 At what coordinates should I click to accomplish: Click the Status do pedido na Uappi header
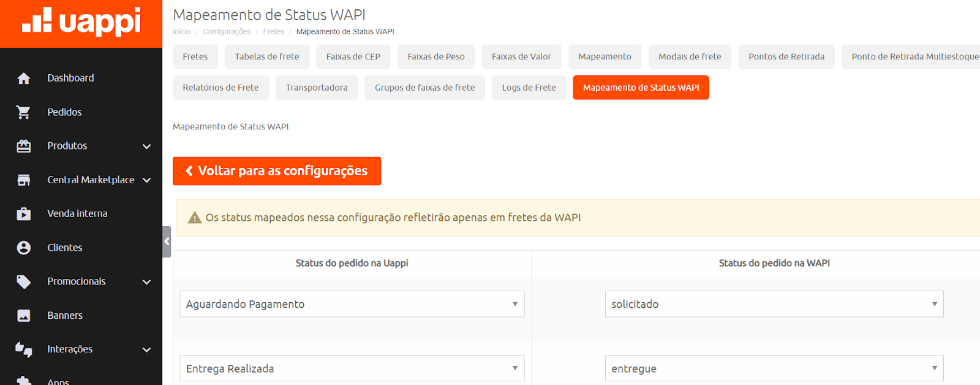(352, 263)
